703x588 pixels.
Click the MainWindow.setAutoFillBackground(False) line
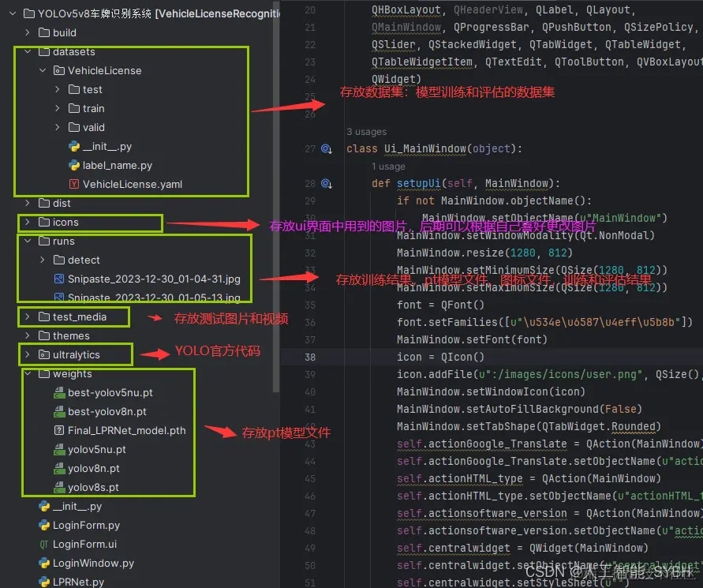[519, 409]
